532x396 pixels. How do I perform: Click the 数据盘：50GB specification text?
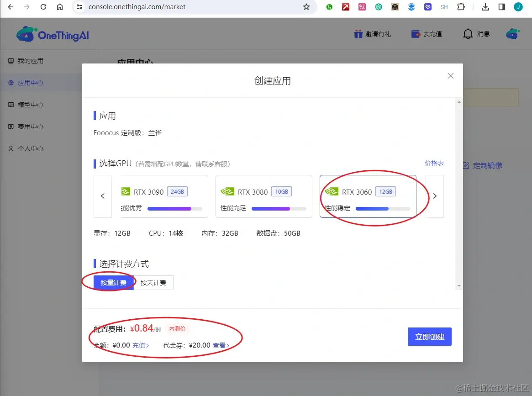coord(279,233)
